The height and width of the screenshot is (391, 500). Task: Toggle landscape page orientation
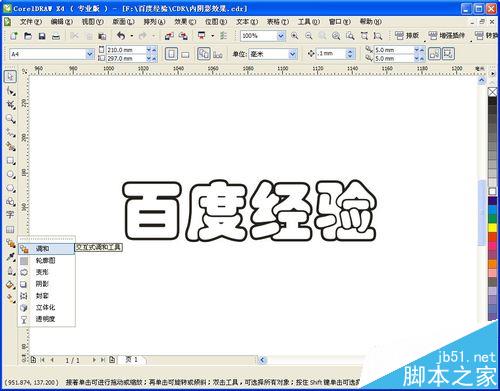[185, 54]
